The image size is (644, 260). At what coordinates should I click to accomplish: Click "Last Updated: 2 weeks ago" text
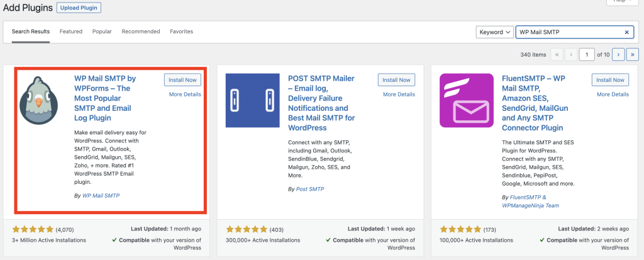(594, 229)
